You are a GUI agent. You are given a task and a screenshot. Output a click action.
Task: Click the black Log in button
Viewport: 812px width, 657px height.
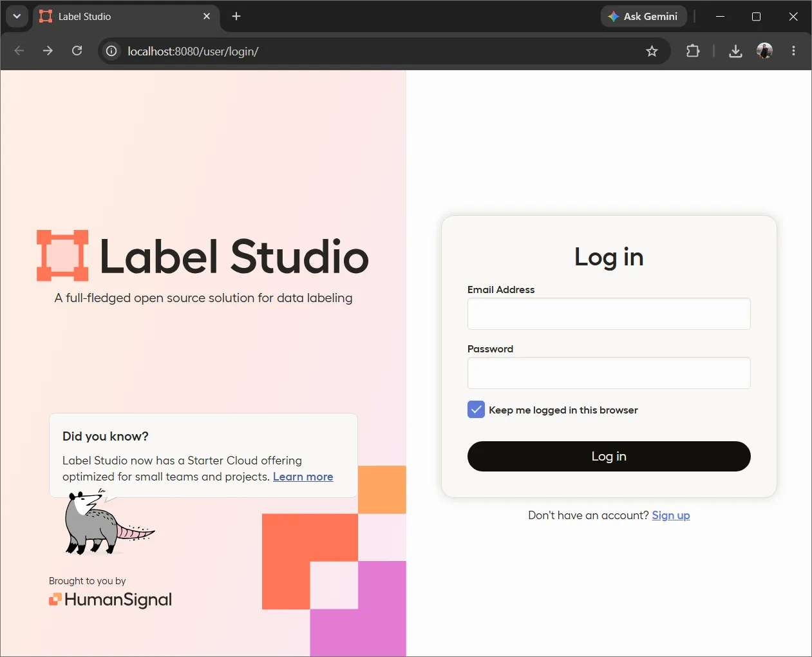tap(609, 456)
